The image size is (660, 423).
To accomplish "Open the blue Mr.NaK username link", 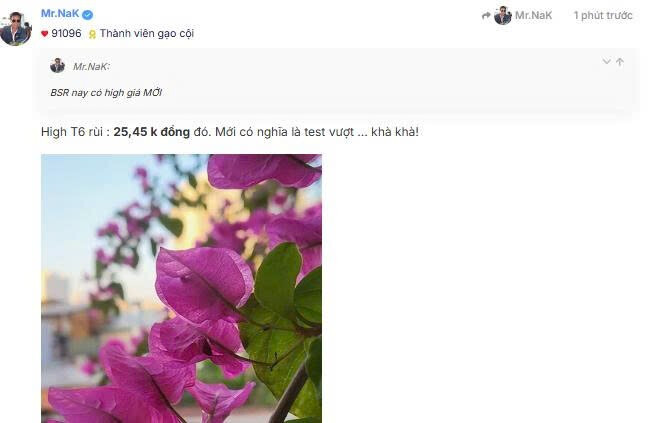I will (60, 13).
